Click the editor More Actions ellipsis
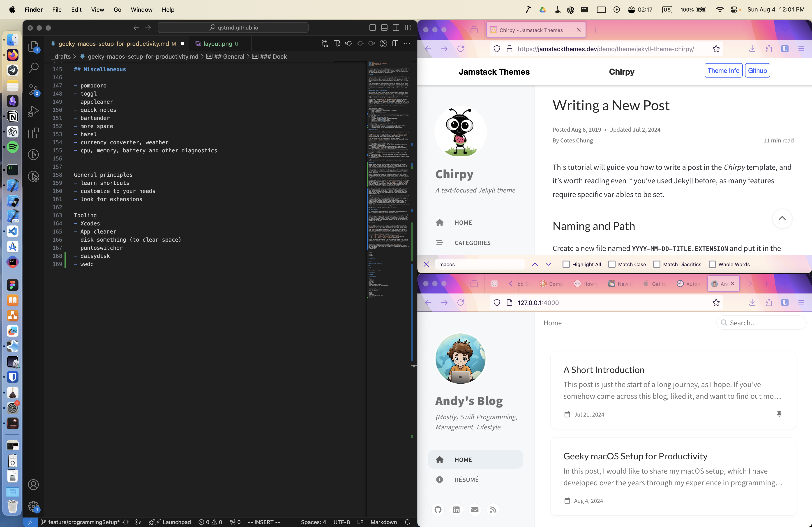The height and width of the screenshot is (527, 812). click(x=407, y=44)
